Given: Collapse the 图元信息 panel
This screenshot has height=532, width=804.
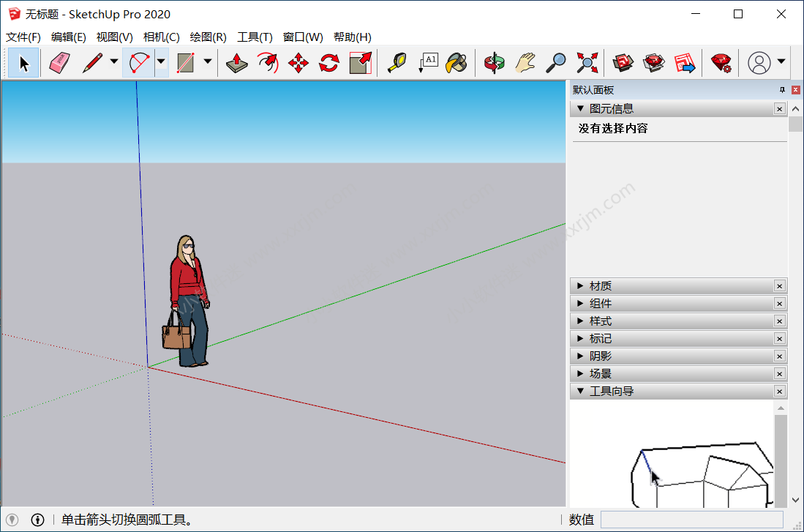Looking at the screenshot, I should (x=580, y=109).
